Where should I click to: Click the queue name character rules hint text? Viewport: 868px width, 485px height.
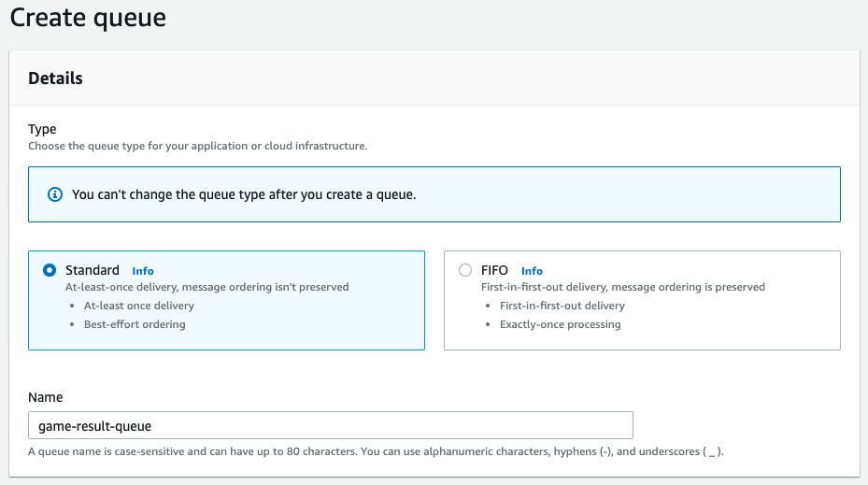coord(376,451)
